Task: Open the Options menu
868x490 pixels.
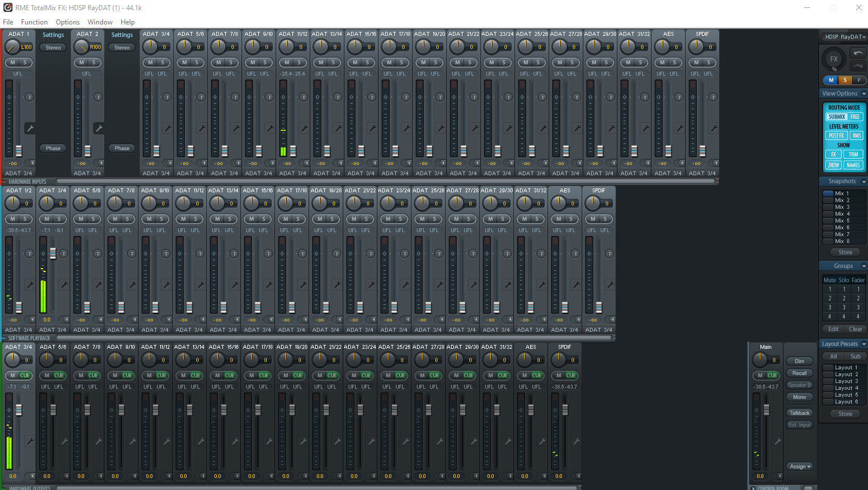Action: (x=68, y=22)
